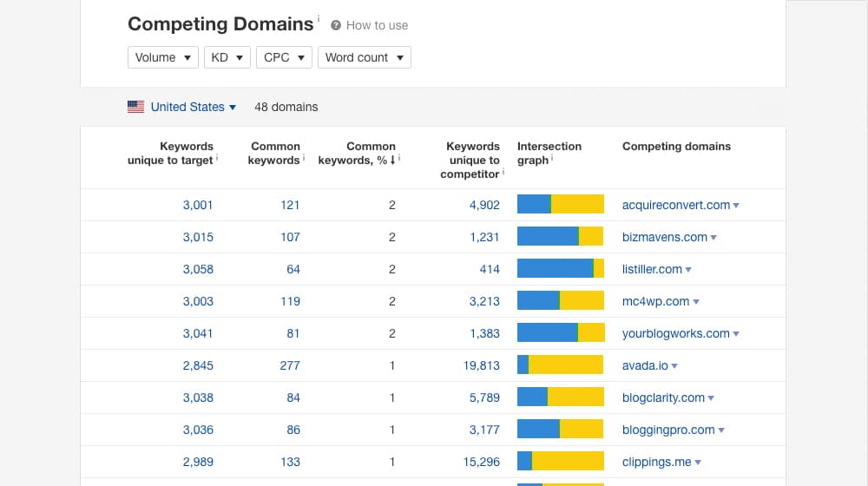Expand avada.io domain menu

pos(674,366)
